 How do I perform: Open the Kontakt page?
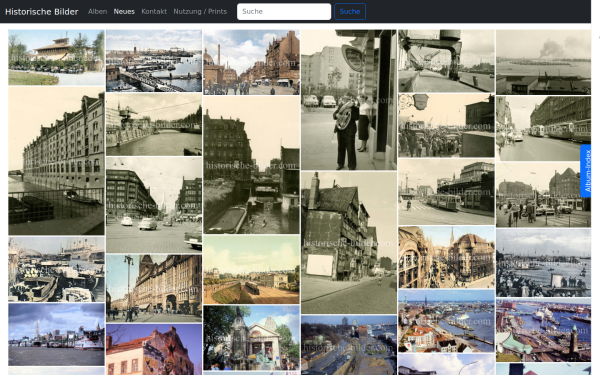click(x=154, y=11)
